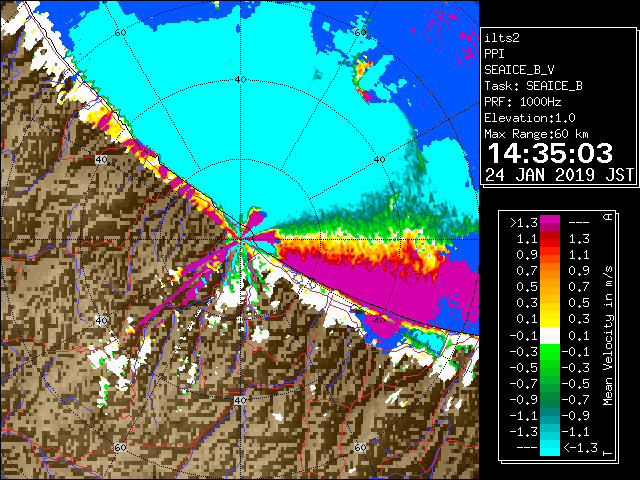The image size is (640, 480).
Task: Click the date '24 JAN 2019 JST'
Action: (x=559, y=175)
